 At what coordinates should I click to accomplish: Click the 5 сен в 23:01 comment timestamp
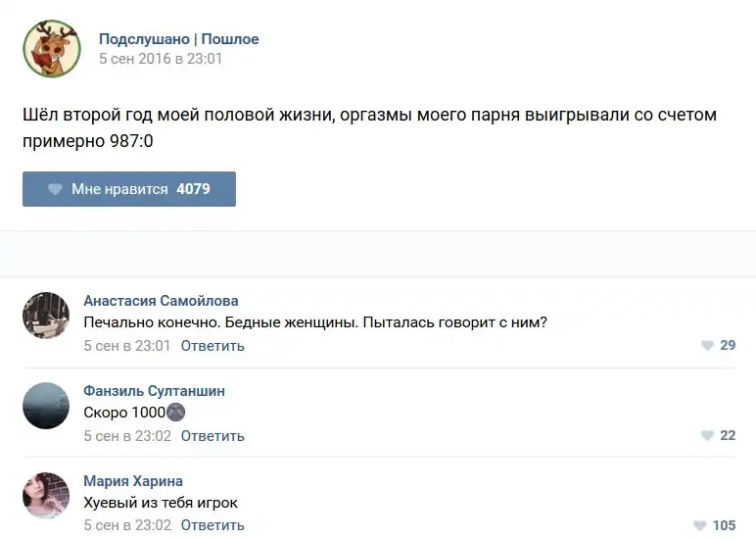[x=127, y=346]
